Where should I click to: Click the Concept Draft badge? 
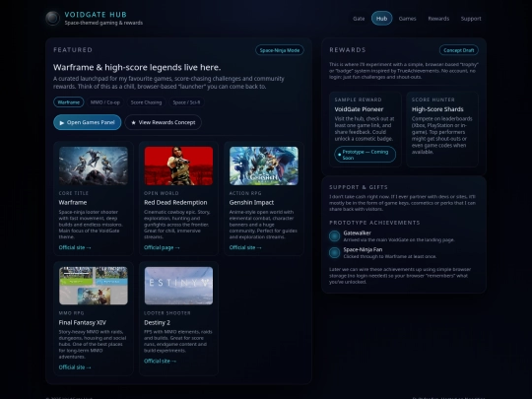[x=459, y=50]
